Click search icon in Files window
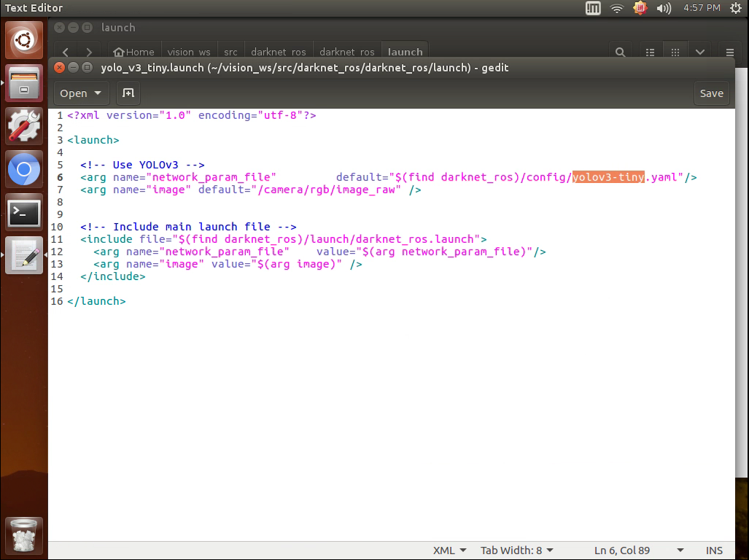This screenshot has height=560, width=749. pyautogui.click(x=620, y=52)
